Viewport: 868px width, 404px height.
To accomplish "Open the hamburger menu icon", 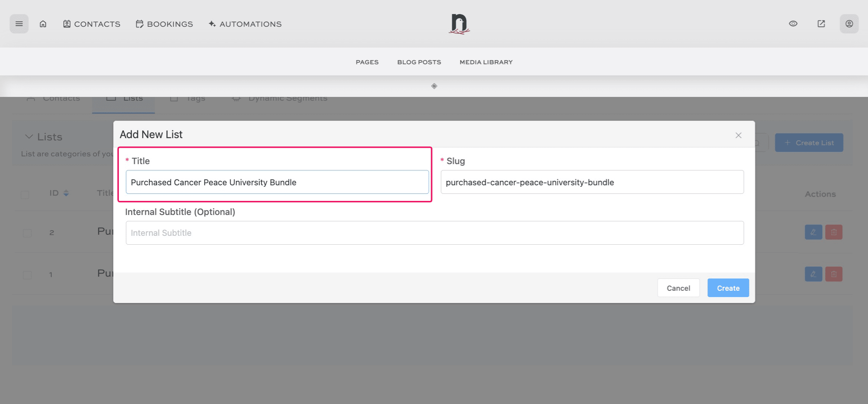I will coord(19,24).
